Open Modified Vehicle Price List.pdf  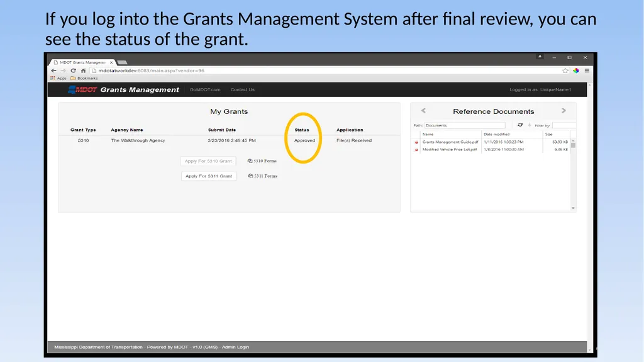pyautogui.click(x=450, y=149)
